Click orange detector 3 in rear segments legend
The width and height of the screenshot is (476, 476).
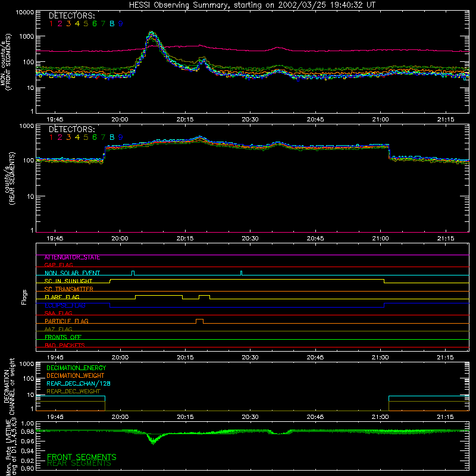(x=68, y=137)
